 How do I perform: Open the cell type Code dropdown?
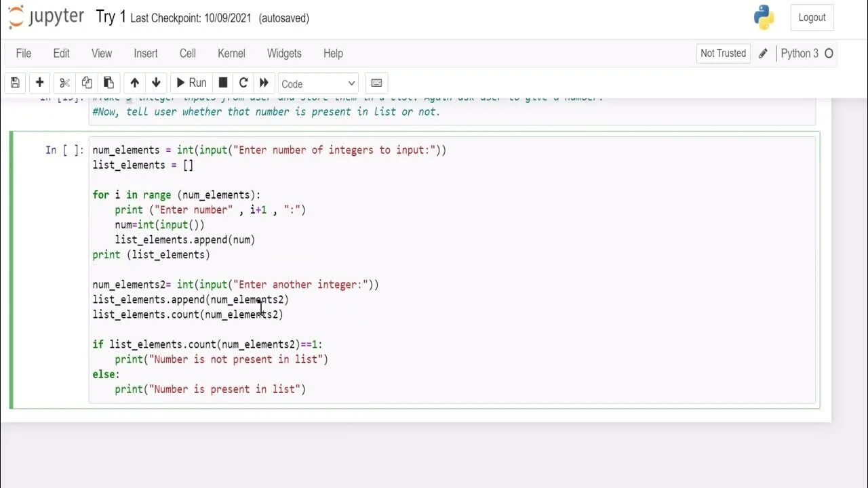click(x=318, y=83)
